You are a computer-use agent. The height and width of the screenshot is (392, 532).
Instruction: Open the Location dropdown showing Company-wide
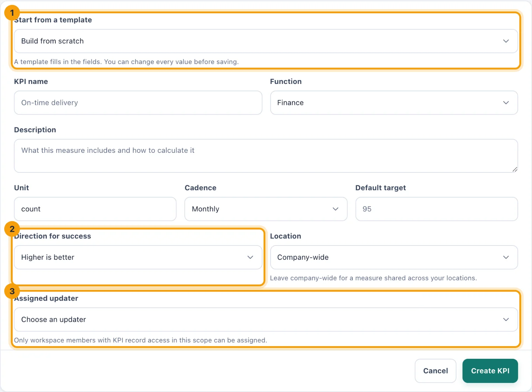[x=394, y=257]
